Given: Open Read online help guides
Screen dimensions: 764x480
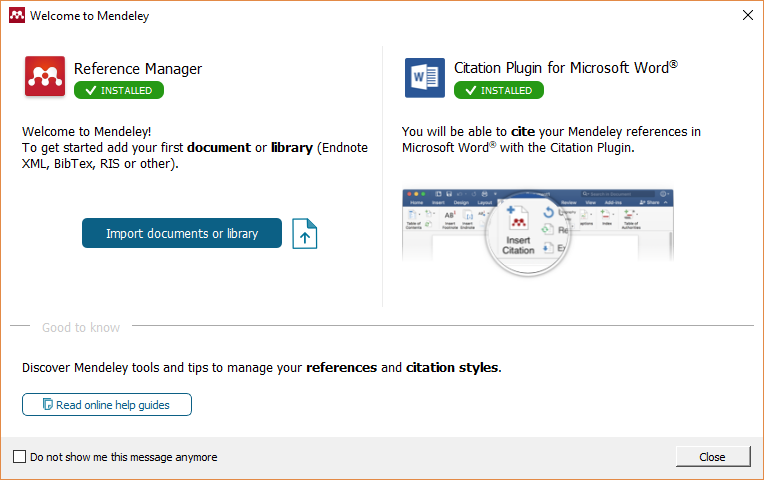Looking at the screenshot, I should coord(107,404).
